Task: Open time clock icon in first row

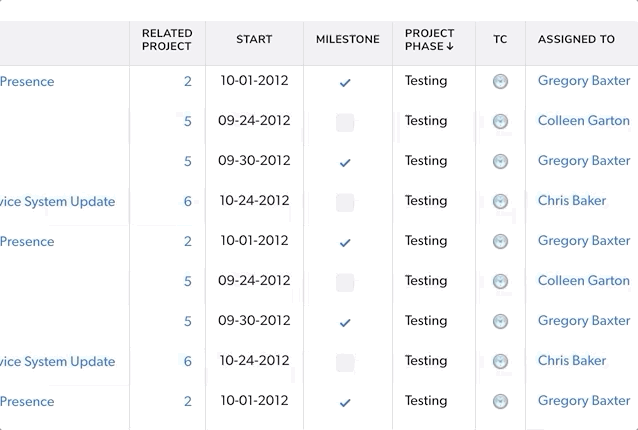Action: [x=500, y=81]
